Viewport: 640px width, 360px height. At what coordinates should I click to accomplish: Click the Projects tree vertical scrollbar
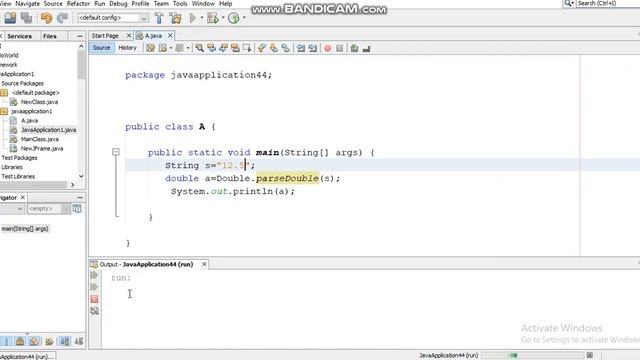click(x=81, y=64)
